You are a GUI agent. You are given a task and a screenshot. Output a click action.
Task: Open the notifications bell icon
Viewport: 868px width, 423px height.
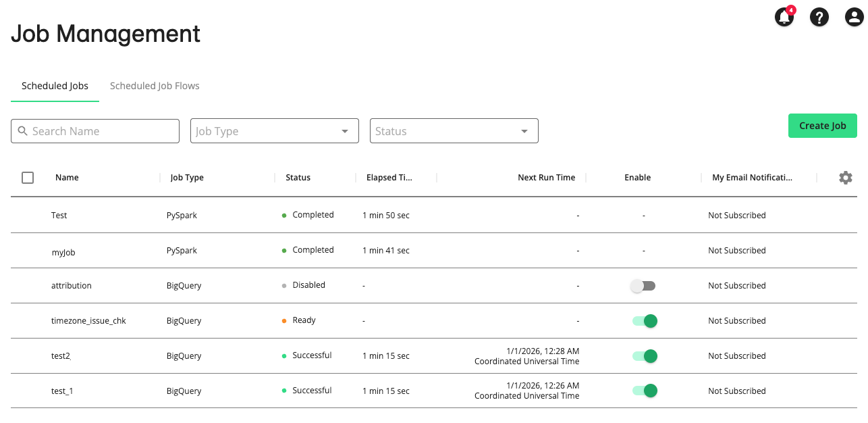click(783, 18)
